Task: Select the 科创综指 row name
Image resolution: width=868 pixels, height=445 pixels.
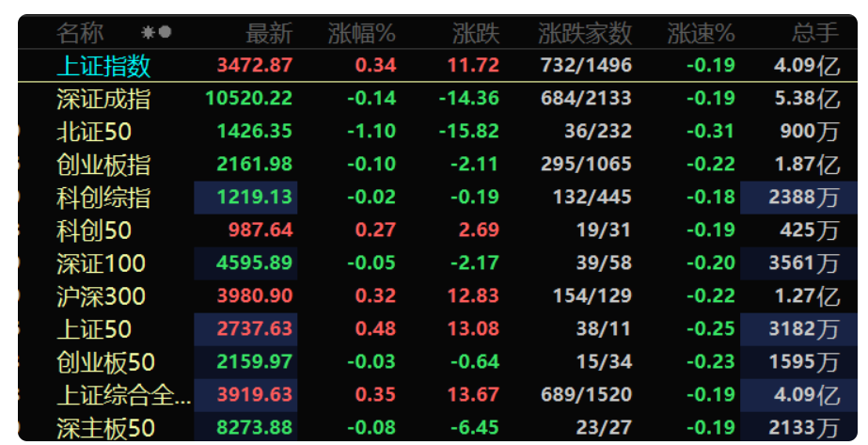Action: click(x=103, y=198)
